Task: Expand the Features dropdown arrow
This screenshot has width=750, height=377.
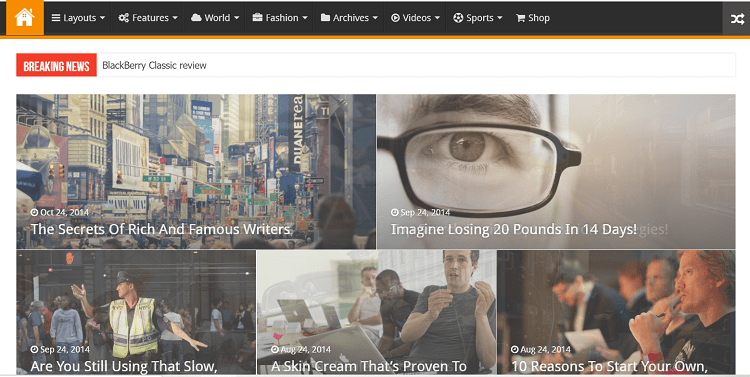Action: click(175, 18)
